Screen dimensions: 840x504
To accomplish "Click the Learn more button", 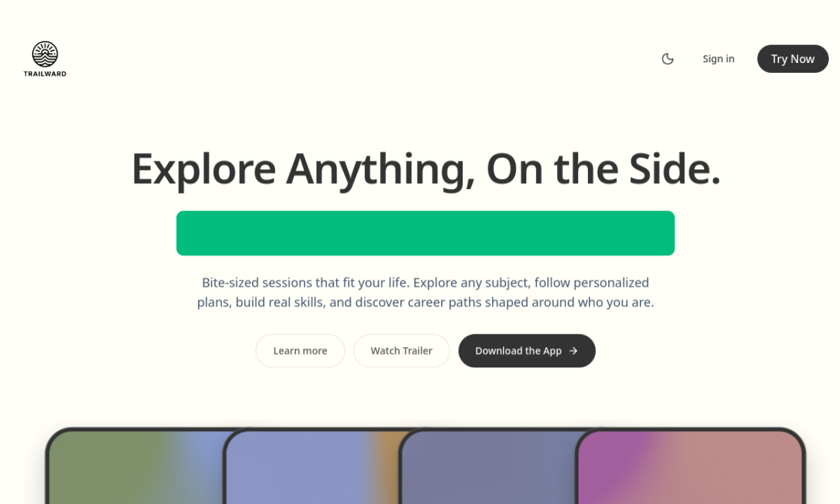I will point(300,350).
